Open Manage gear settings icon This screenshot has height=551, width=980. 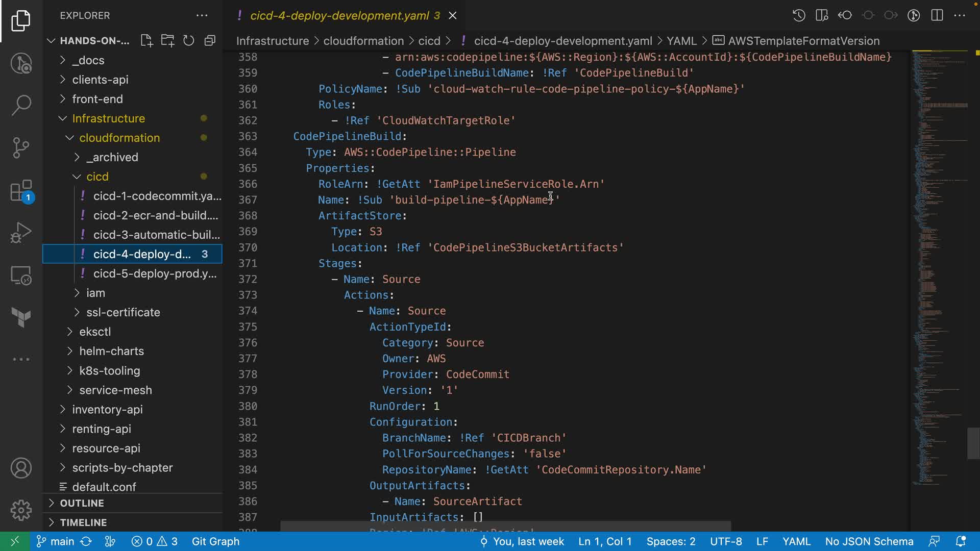(21, 510)
